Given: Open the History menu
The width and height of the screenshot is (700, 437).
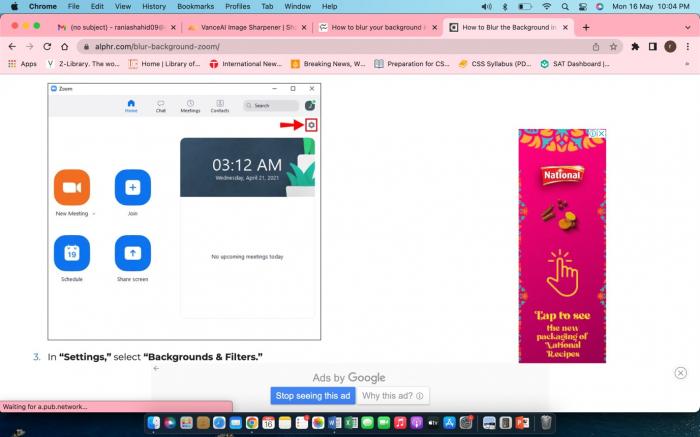Looking at the screenshot, I should tap(154, 6).
